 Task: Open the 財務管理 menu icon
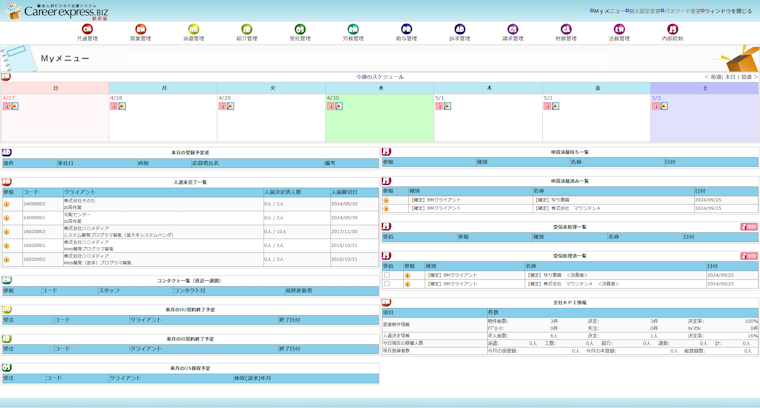click(x=566, y=30)
